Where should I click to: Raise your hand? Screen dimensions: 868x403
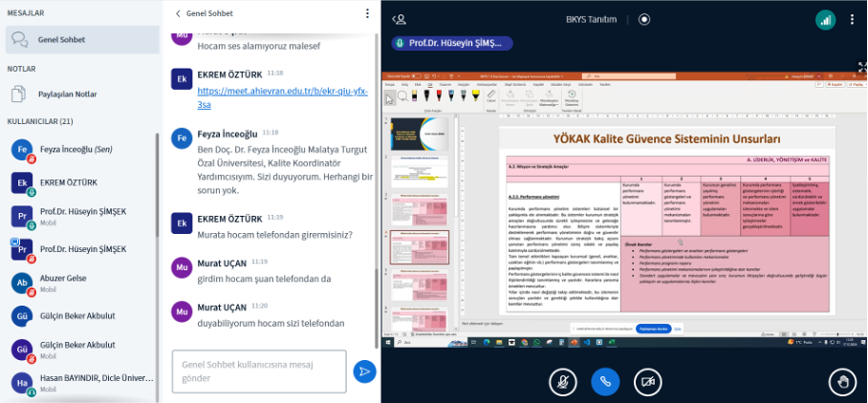(842, 381)
